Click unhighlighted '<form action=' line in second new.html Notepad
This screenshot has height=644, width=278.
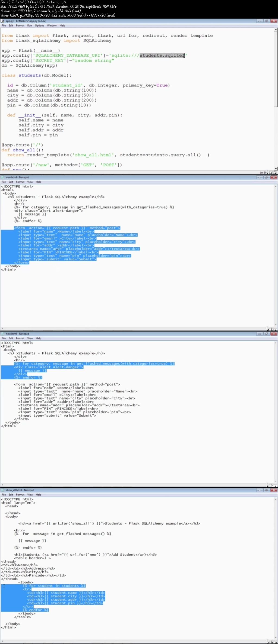tap(67, 384)
